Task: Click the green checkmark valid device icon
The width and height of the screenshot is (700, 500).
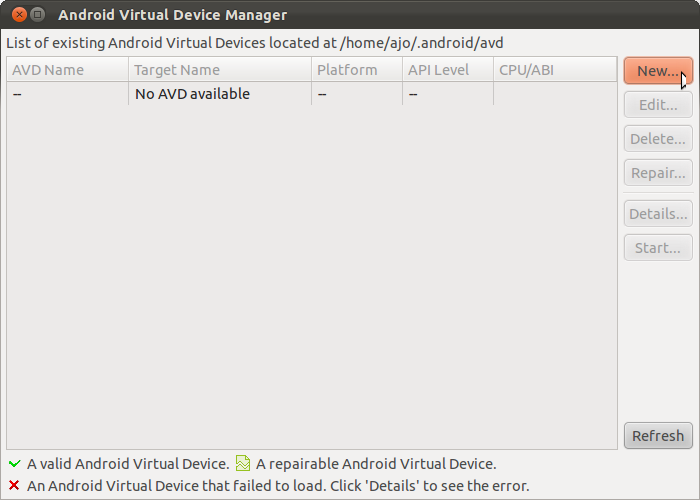Action: 14,463
